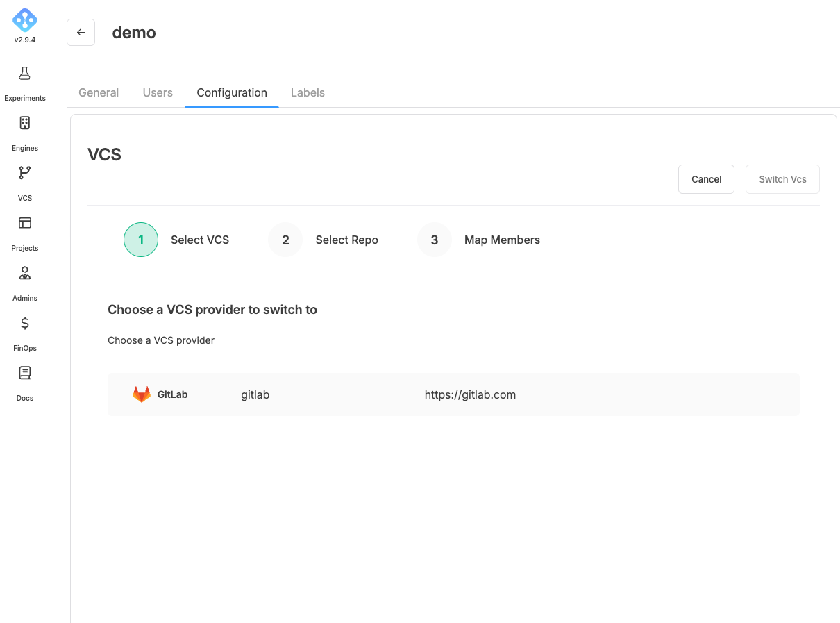Viewport: 840px width, 623px height.
Task: Click the v2.9.4 version label
Action: coord(25,40)
